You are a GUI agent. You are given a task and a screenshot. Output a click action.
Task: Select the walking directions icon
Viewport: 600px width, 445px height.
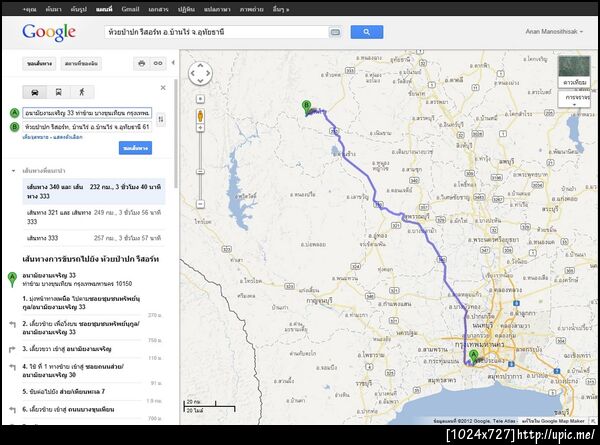click(x=82, y=92)
